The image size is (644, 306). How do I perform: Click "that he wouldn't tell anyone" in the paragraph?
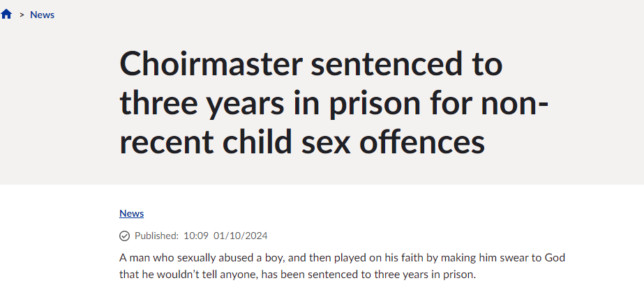coord(188,275)
